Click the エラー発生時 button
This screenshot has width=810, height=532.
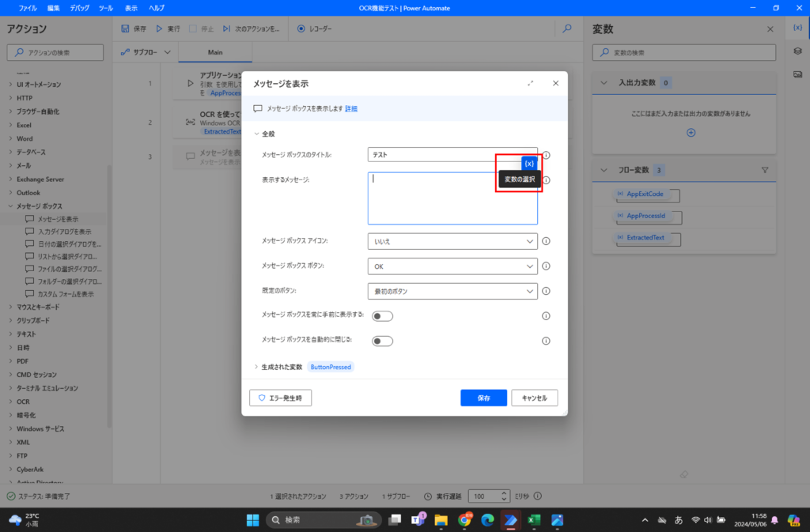pos(281,398)
